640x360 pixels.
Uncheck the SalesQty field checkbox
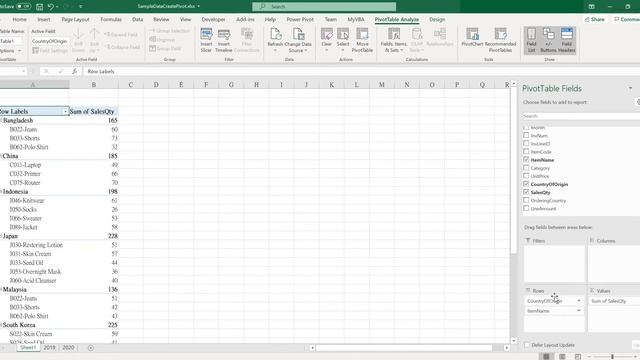(526, 192)
